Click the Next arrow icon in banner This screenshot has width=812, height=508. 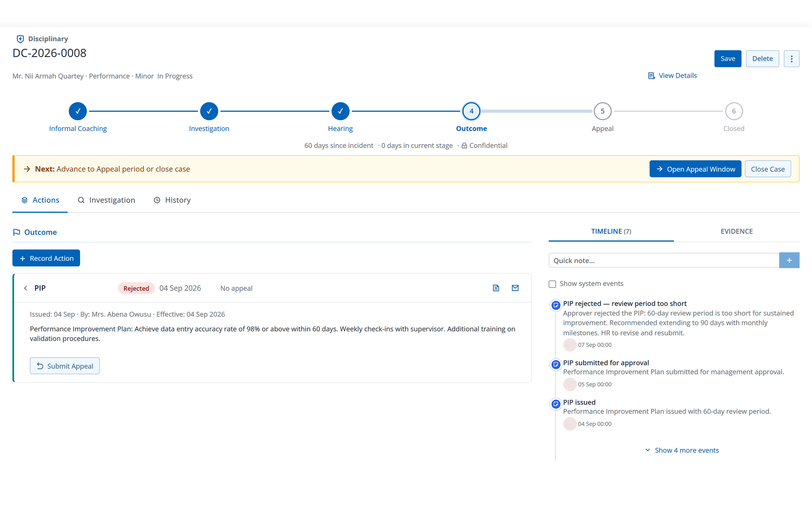pos(27,169)
